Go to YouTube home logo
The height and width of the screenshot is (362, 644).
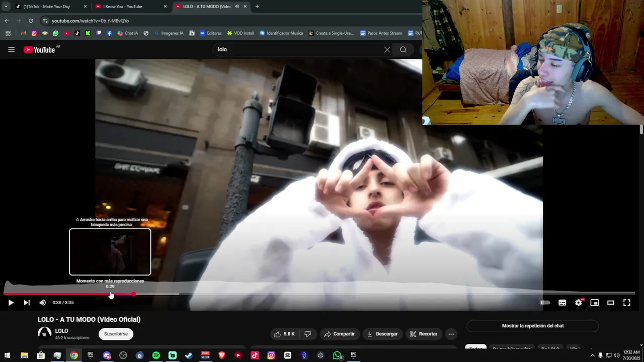point(39,50)
